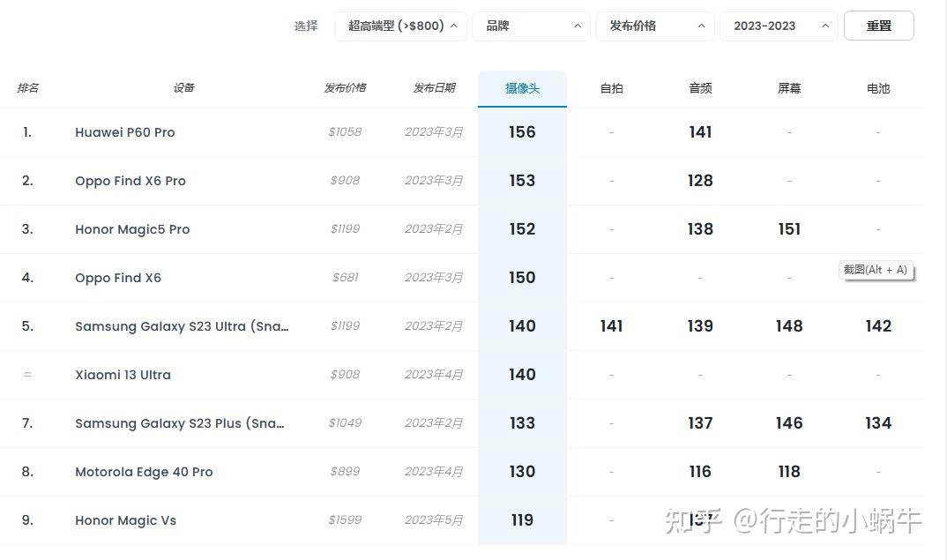This screenshot has height=560, width=947.
Task: Click the Honor Magic Vs device name
Action: [x=125, y=520]
